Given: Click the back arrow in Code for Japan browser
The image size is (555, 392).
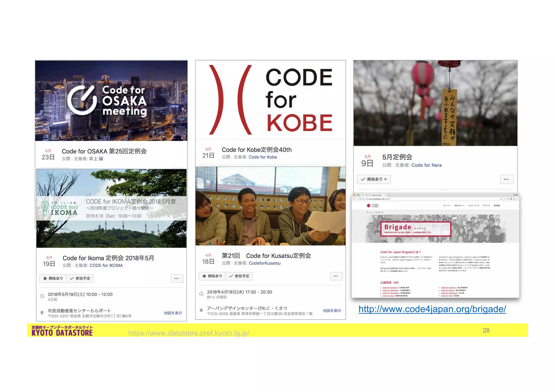Looking at the screenshot, I should [354, 199].
